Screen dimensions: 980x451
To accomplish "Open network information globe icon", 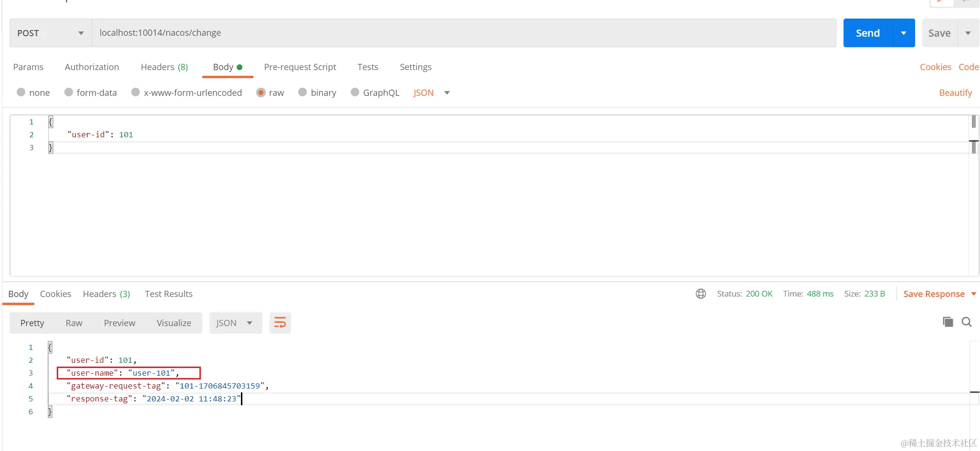I will coord(701,294).
